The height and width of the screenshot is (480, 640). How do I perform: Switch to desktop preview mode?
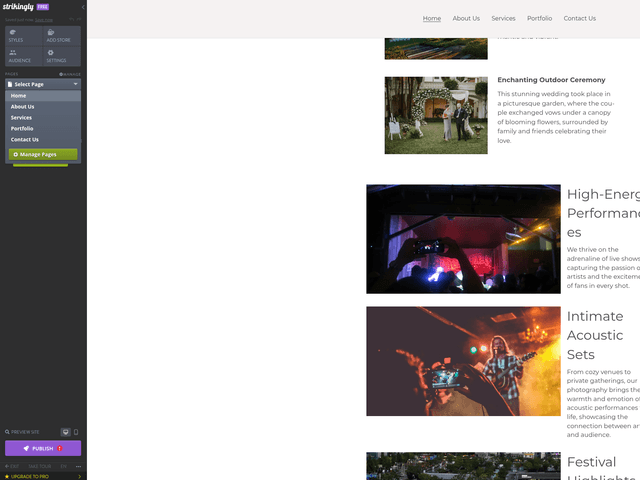tap(66, 432)
